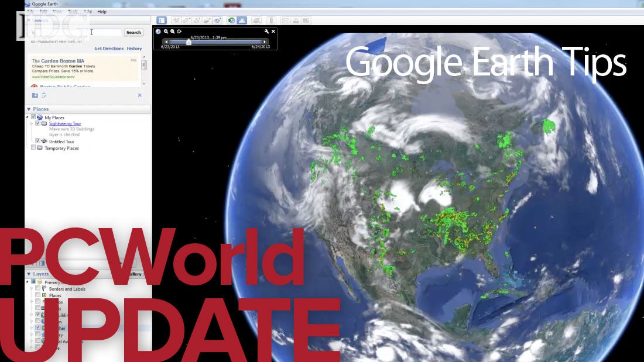Open the search History link
Image resolution: width=644 pixels, height=362 pixels.
click(134, 49)
